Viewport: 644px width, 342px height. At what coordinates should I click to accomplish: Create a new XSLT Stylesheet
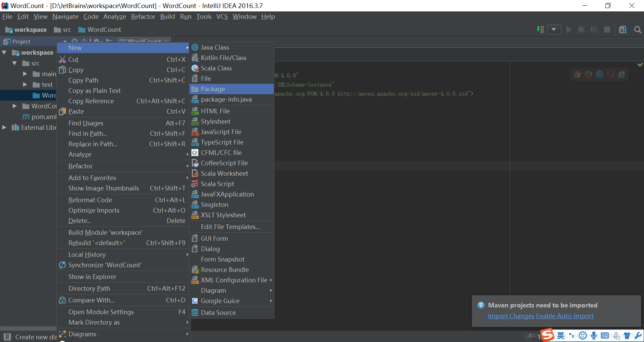pyautogui.click(x=232, y=215)
